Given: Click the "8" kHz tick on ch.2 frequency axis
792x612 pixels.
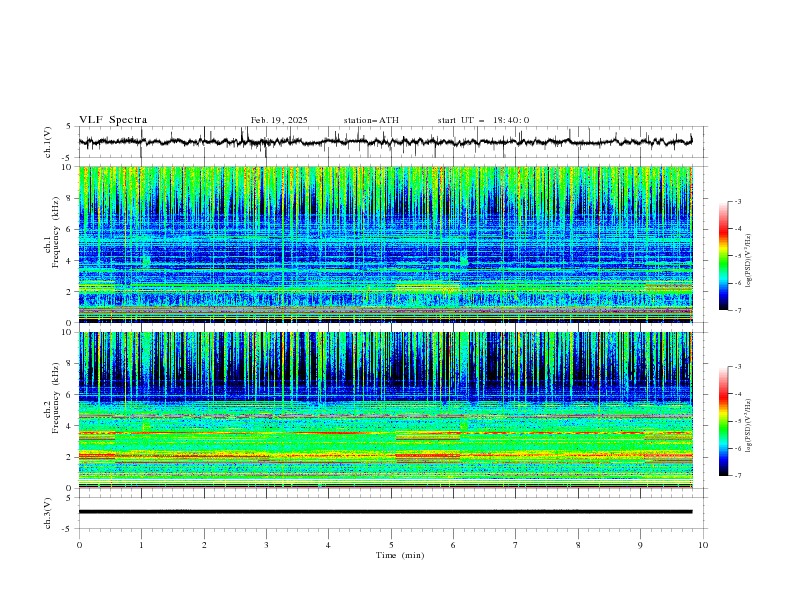Looking at the screenshot, I should coord(71,364).
